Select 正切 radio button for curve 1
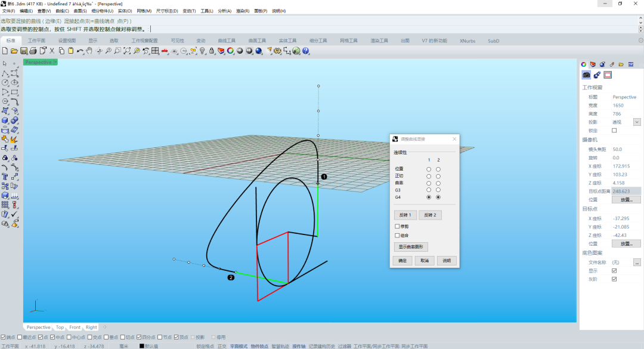The height and width of the screenshot is (349, 644). (x=429, y=176)
